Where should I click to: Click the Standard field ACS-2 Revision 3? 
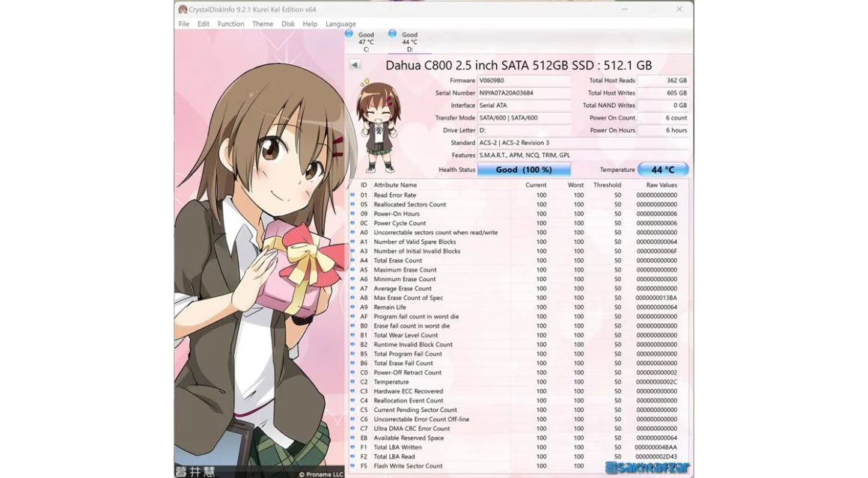tap(583, 143)
